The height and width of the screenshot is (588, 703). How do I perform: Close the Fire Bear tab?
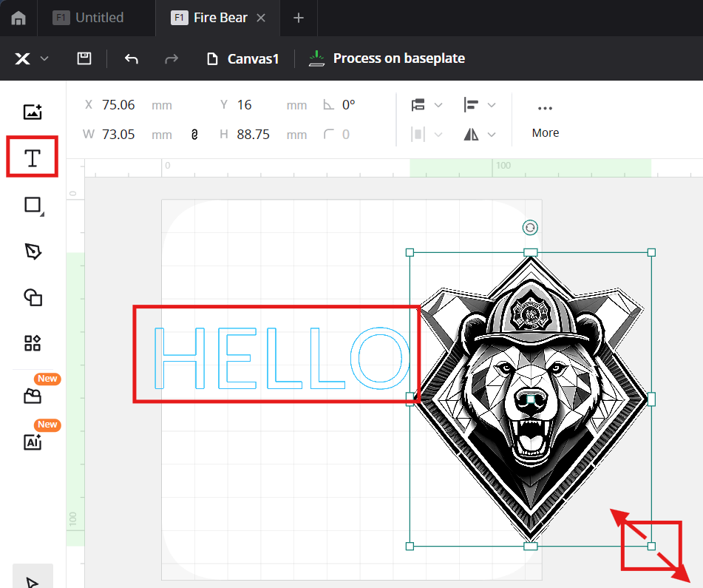point(261,18)
